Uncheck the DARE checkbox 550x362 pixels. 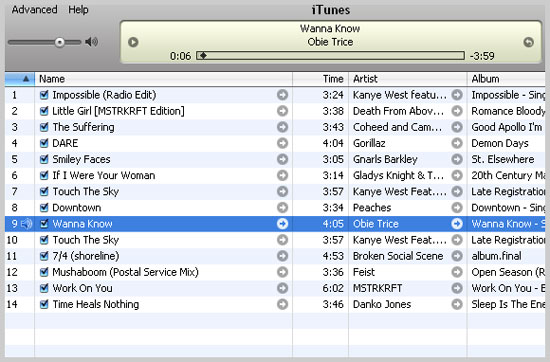tap(44, 143)
